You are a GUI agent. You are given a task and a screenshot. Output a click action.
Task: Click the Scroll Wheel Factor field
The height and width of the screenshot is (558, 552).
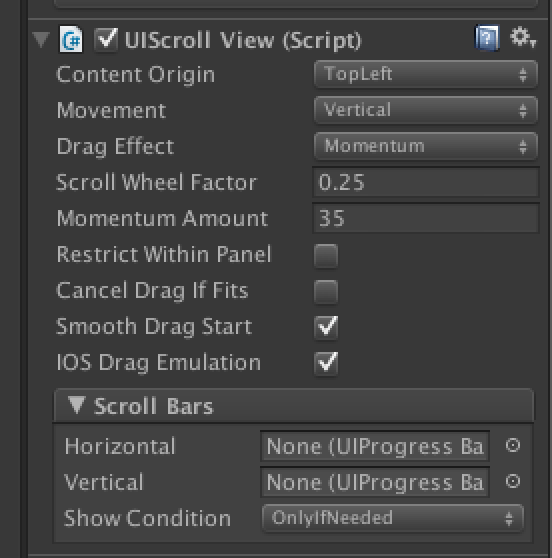426,182
